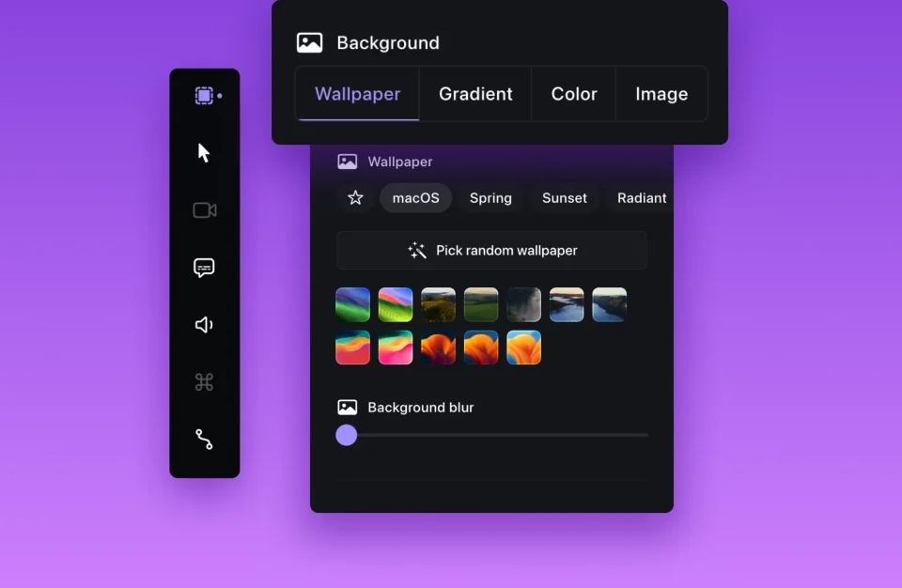Open the camera settings icon
This screenshot has width=902, height=588.
click(x=204, y=210)
